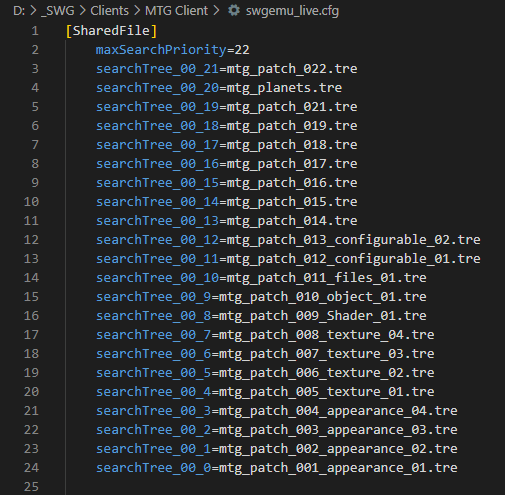Image resolution: width=505 pixels, height=495 pixels.
Task: Click the searchTree_00_12 key
Action: [x=157, y=240]
